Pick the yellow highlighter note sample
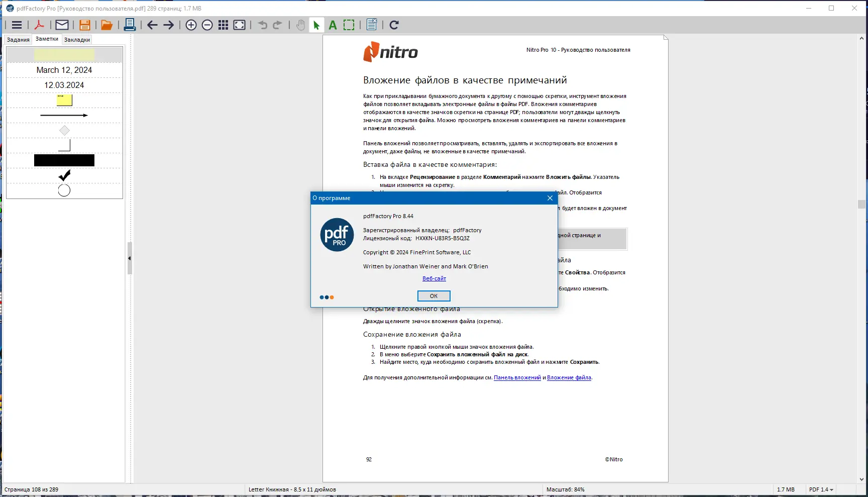 pos(64,55)
